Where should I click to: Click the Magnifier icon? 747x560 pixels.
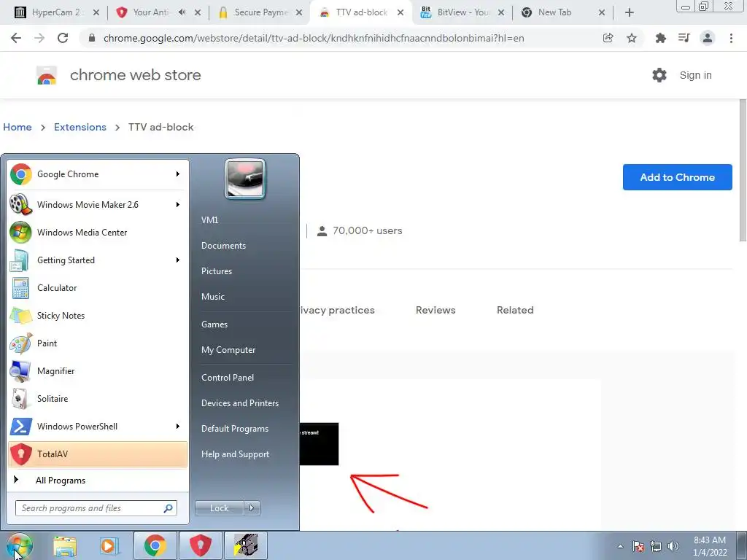(20, 371)
